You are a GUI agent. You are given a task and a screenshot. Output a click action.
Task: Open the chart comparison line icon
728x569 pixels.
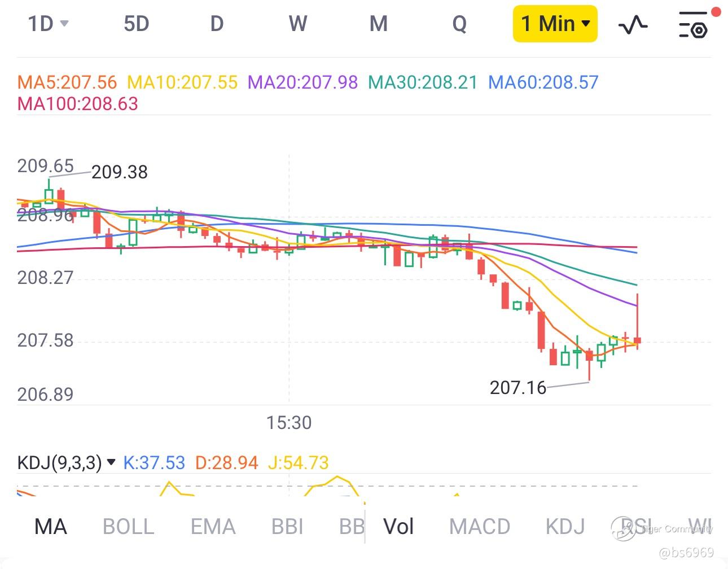[x=633, y=24]
